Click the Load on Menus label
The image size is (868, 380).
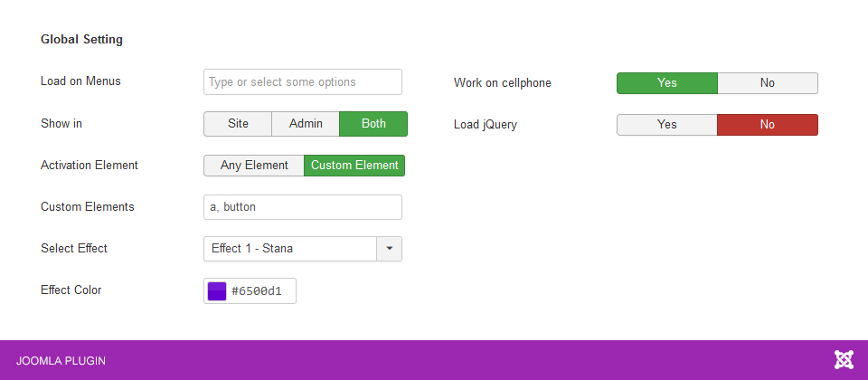80,81
